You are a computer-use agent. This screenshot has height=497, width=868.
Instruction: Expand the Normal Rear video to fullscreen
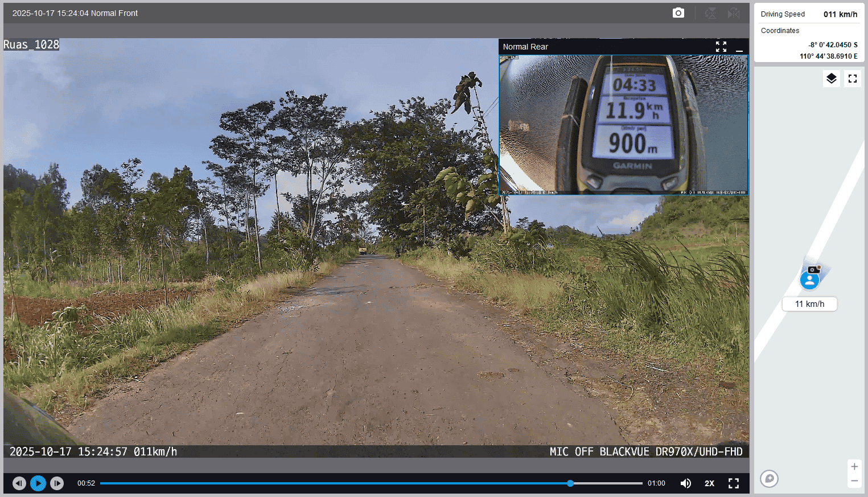pyautogui.click(x=721, y=47)
